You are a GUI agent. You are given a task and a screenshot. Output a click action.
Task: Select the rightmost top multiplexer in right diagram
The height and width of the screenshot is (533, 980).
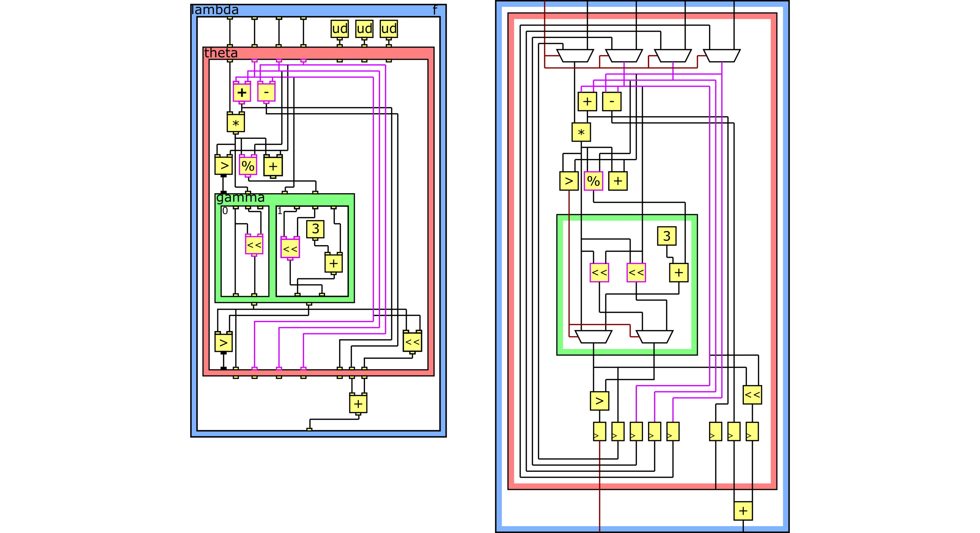pos(722,55)
